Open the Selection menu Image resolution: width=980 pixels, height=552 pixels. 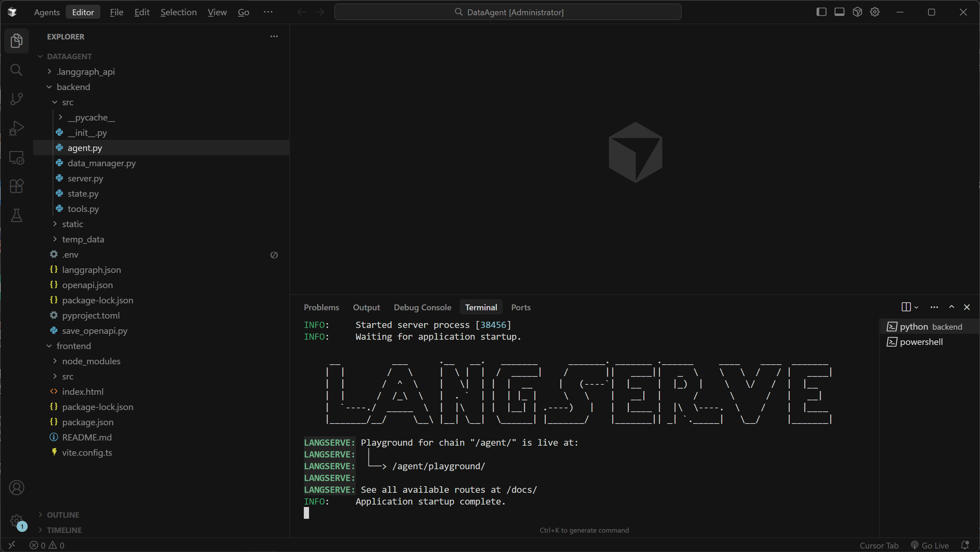tap(179, 12)
